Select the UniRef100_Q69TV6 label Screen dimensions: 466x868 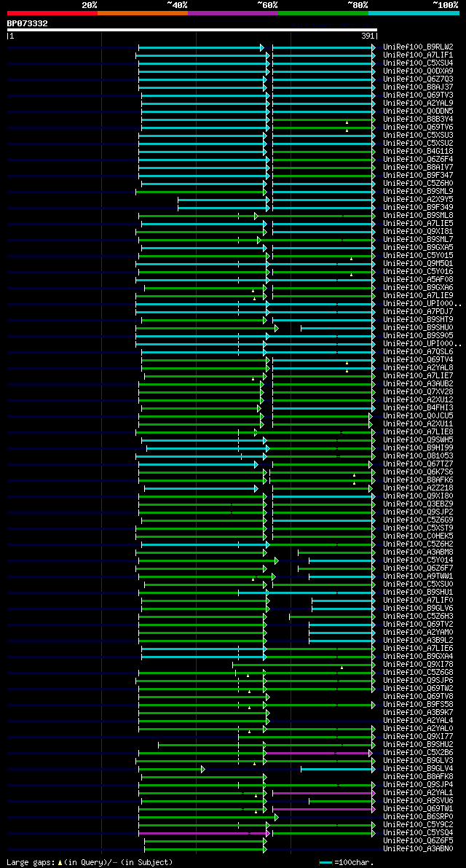click(x=418, y=128)
